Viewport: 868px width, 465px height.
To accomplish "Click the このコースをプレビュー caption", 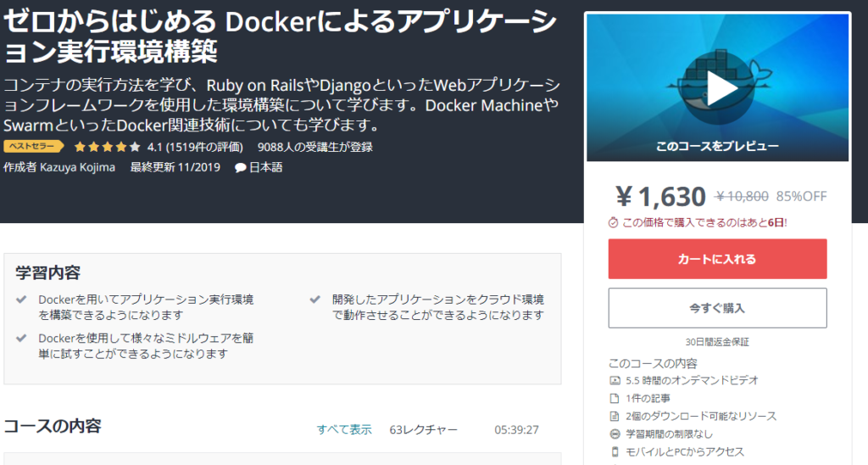I will 717,146.
